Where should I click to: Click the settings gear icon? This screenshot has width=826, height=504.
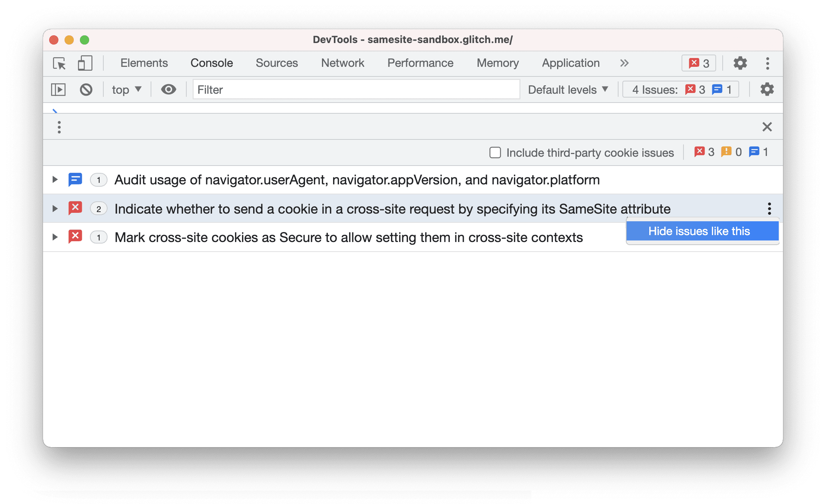pyautogui.click(x=739, y=63)
